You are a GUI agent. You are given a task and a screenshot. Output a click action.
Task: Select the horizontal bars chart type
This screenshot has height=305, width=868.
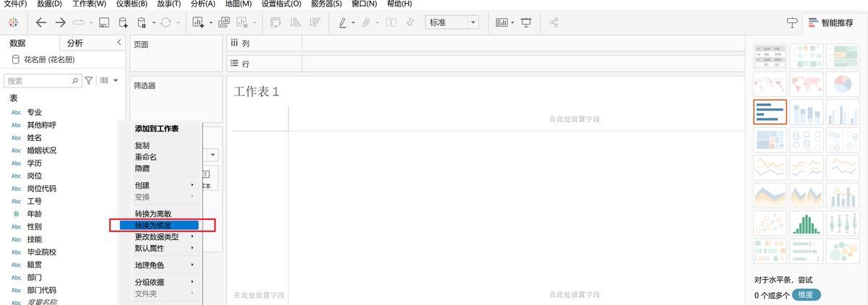[x=770, y=112]
